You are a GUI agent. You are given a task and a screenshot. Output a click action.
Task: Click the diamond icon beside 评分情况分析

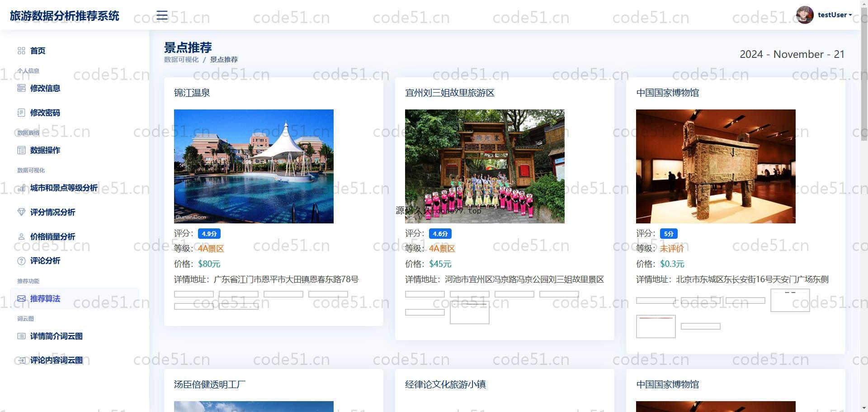(x=21, y=212)
